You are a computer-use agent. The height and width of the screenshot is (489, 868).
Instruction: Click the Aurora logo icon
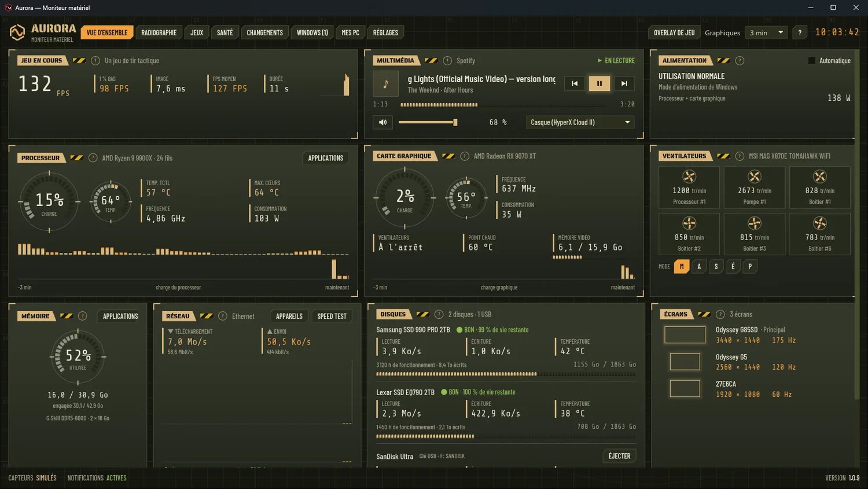[17, 32]
